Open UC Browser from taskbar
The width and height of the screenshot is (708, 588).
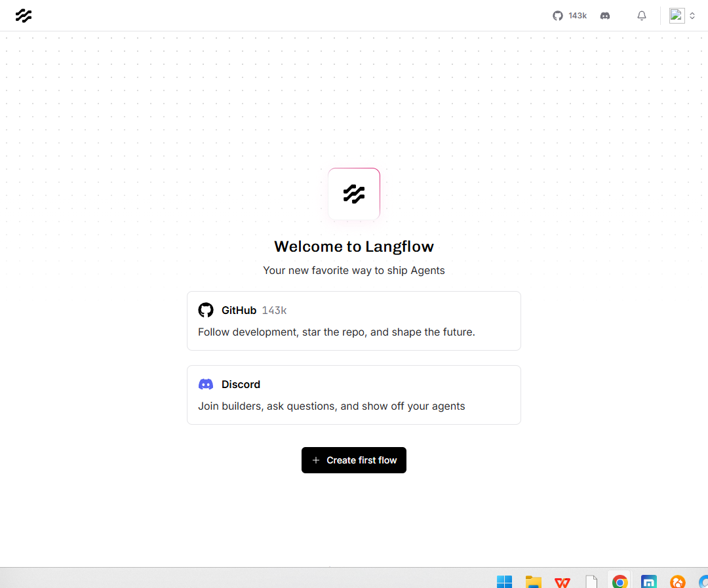[x=678, y=581]
